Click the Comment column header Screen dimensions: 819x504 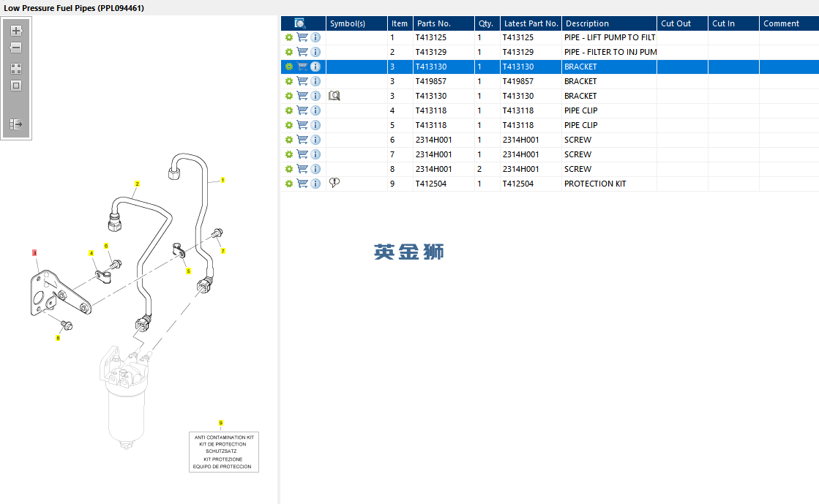tap(789, 23)
